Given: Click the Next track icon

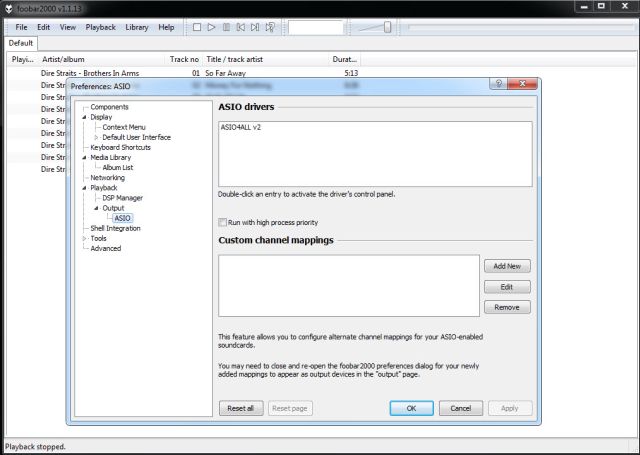Looking at the screenshot, I should (x=255, y=27).
